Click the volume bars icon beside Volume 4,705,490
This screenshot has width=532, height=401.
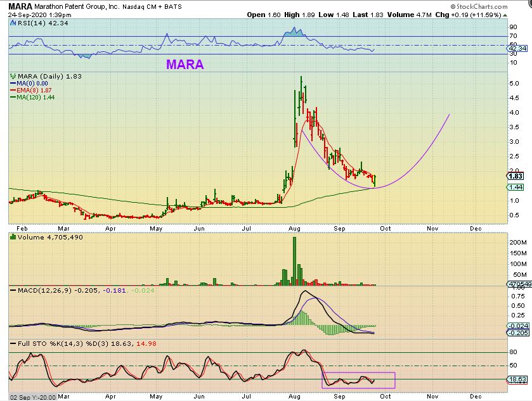click(13, 237)
